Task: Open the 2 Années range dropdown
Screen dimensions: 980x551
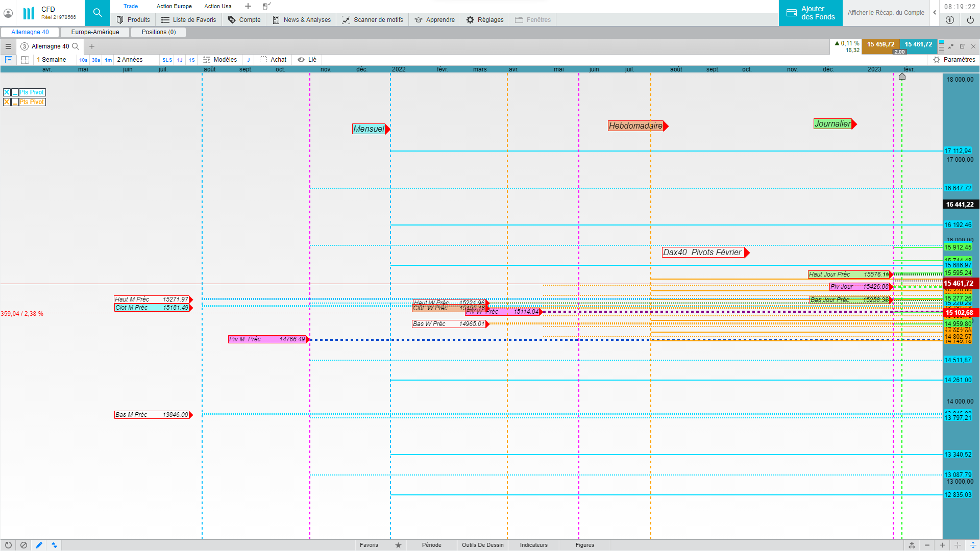Action: click(130, 60)
